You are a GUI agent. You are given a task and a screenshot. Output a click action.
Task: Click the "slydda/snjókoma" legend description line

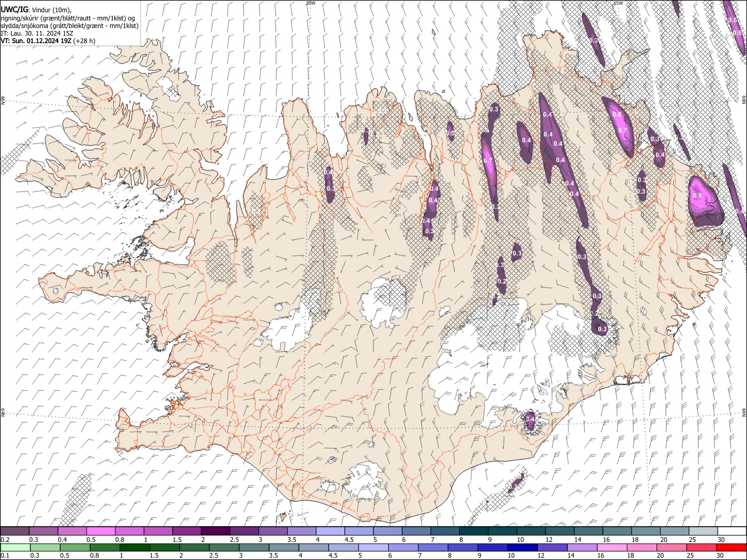(x=69, y=26)
